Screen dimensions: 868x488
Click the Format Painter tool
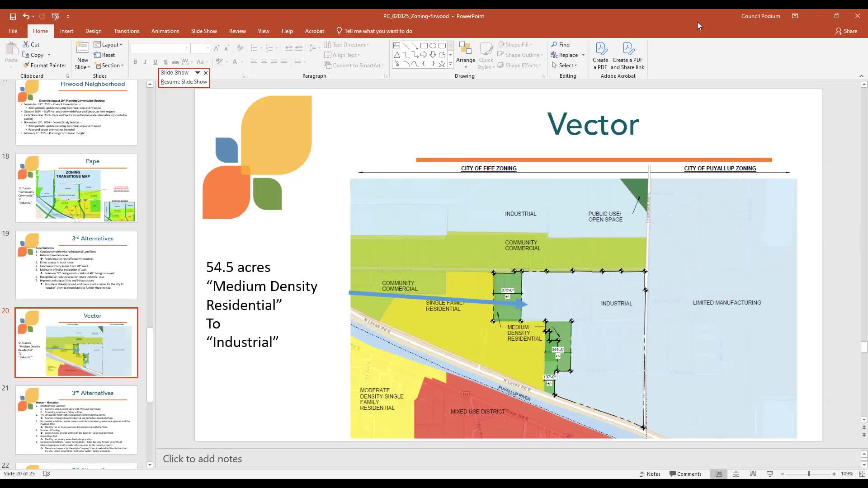click(44, 66)
